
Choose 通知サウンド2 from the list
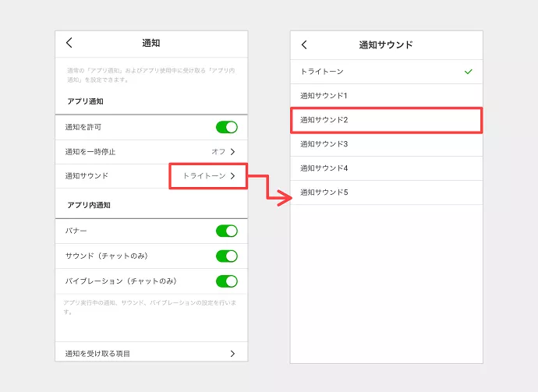coord(324,120)
